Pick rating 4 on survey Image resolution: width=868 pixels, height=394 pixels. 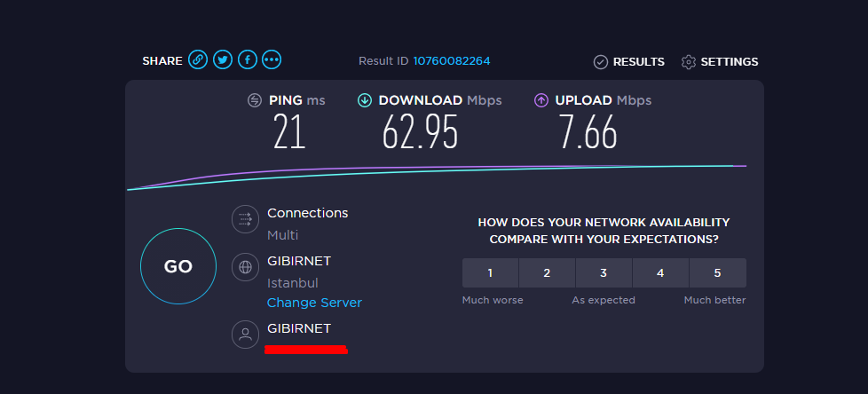[660, 272]
